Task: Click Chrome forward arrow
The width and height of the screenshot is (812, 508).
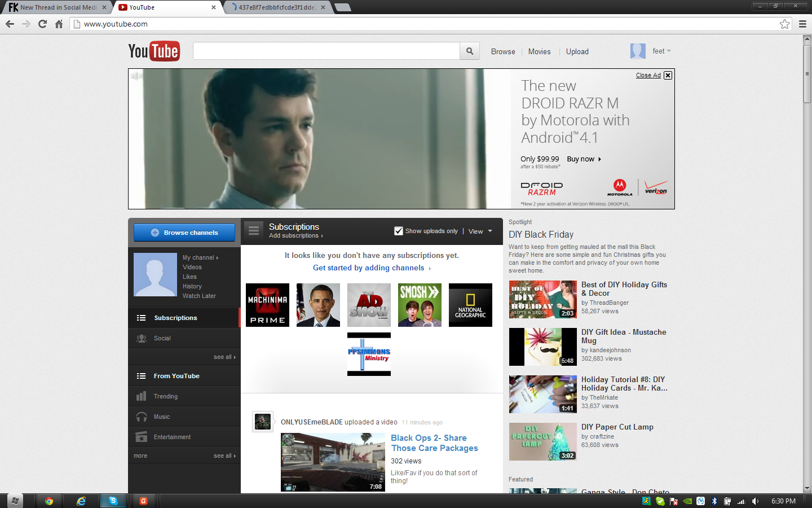Action: click(x=26, y=24)
